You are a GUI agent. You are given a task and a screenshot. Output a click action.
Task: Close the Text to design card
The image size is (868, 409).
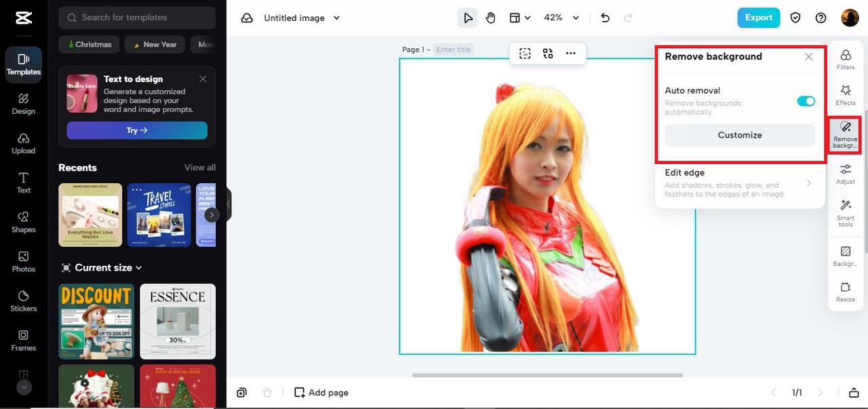click(x=203, y=79)
